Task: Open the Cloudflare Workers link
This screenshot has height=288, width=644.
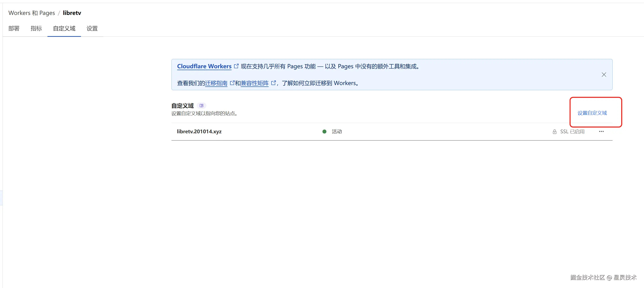Action: click(204, 66)
